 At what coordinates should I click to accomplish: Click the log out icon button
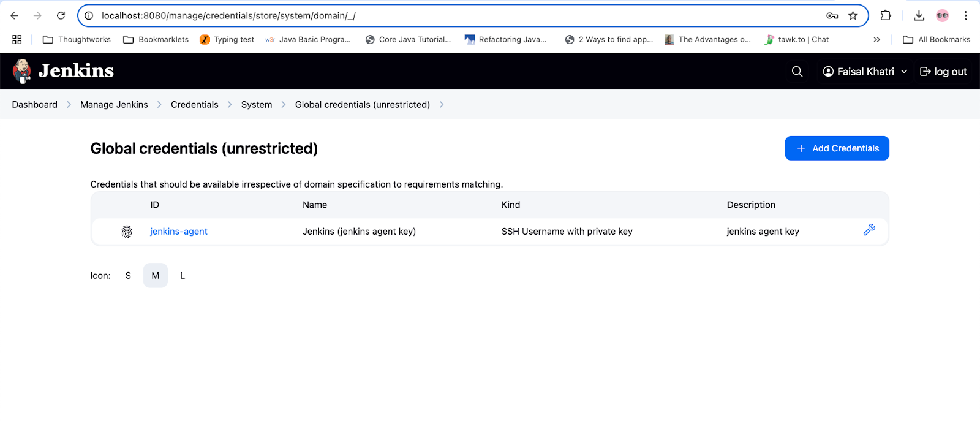[943, 72]
